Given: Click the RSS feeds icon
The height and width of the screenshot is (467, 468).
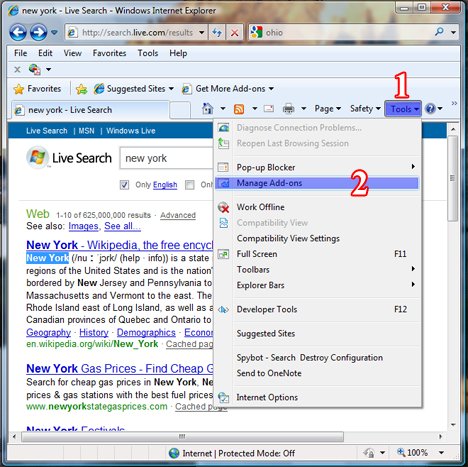Looking at the screenshot, I should [239, 109].
